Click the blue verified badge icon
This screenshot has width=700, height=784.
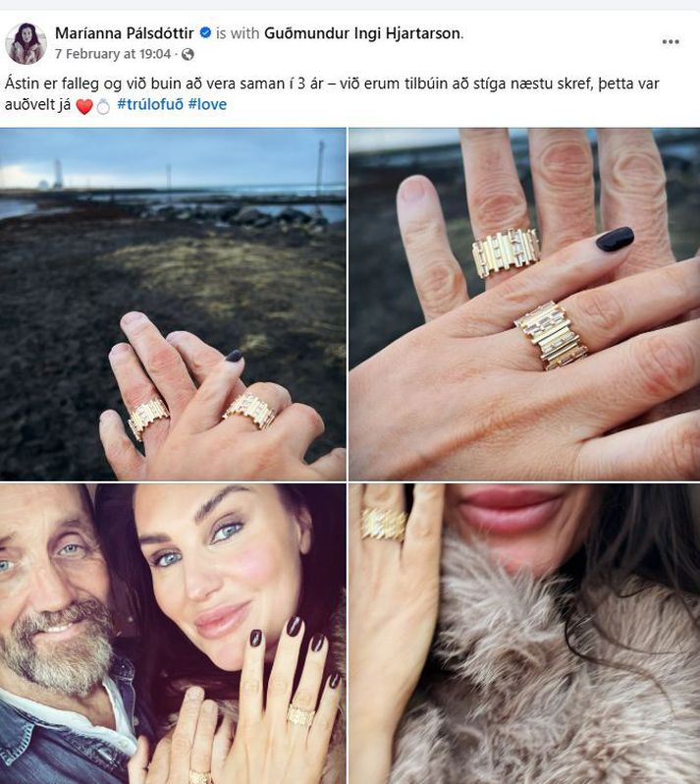pos(205,33)
